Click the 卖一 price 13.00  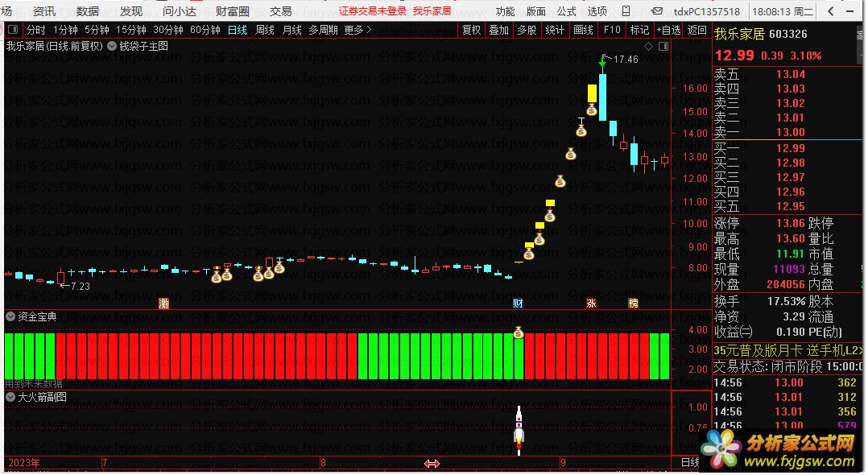tap(791, 132)
